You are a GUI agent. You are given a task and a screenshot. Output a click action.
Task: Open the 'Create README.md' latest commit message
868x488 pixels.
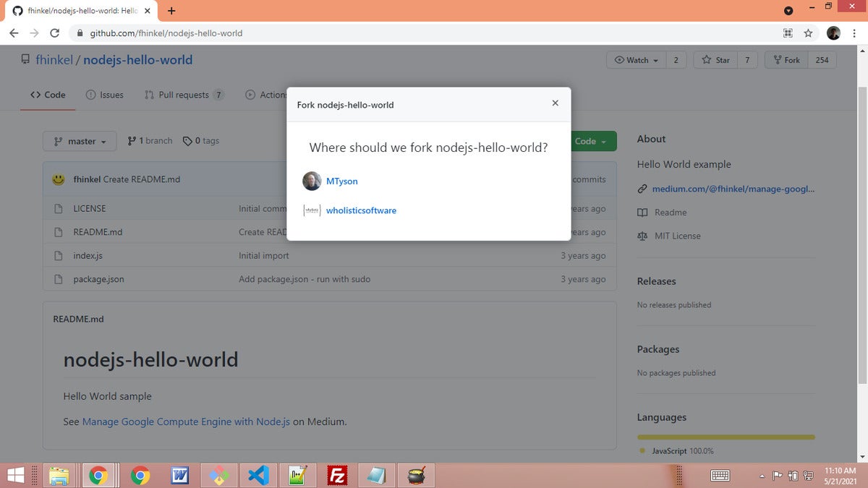(142, 179)
